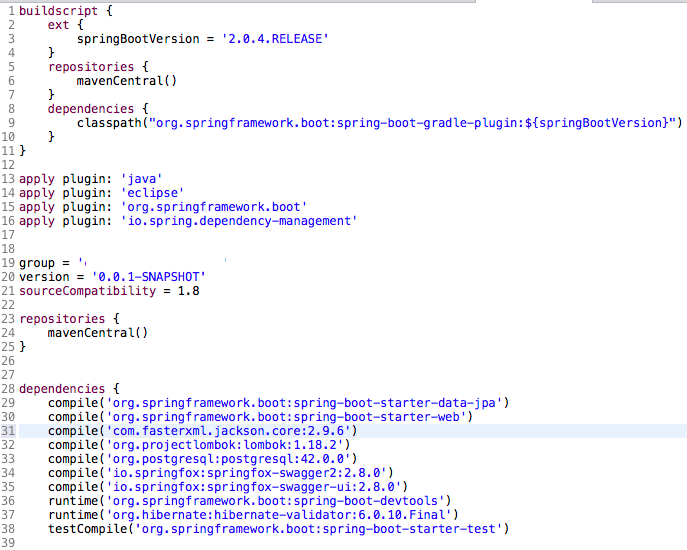Click the 'version' keyword on line 20
This screenshot has width=687, height=550.
44,277
